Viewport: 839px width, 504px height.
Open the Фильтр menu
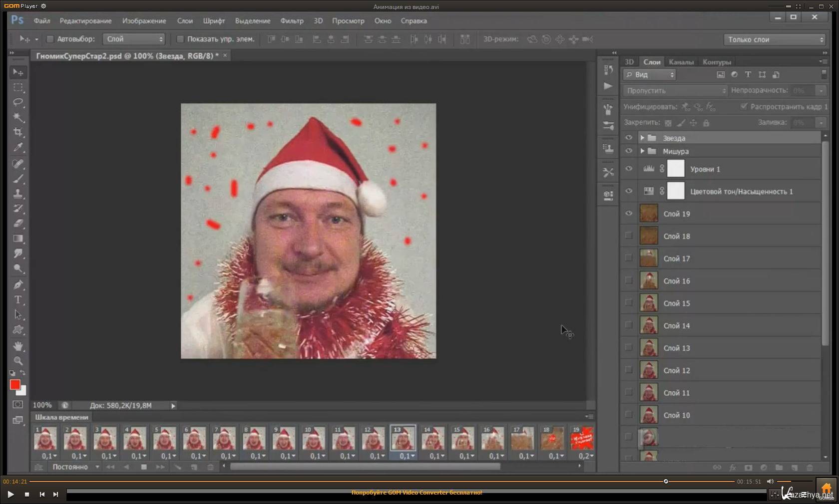click(x=292, y=21)
